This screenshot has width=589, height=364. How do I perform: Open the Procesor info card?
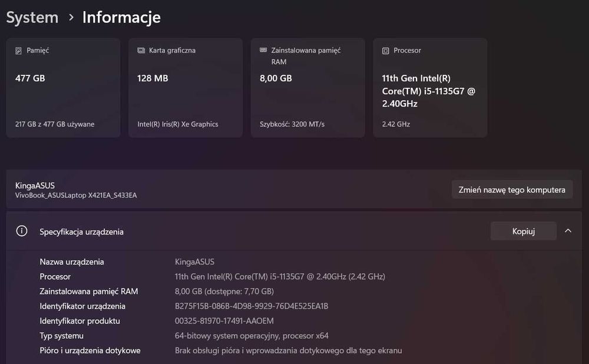[430, 88]
